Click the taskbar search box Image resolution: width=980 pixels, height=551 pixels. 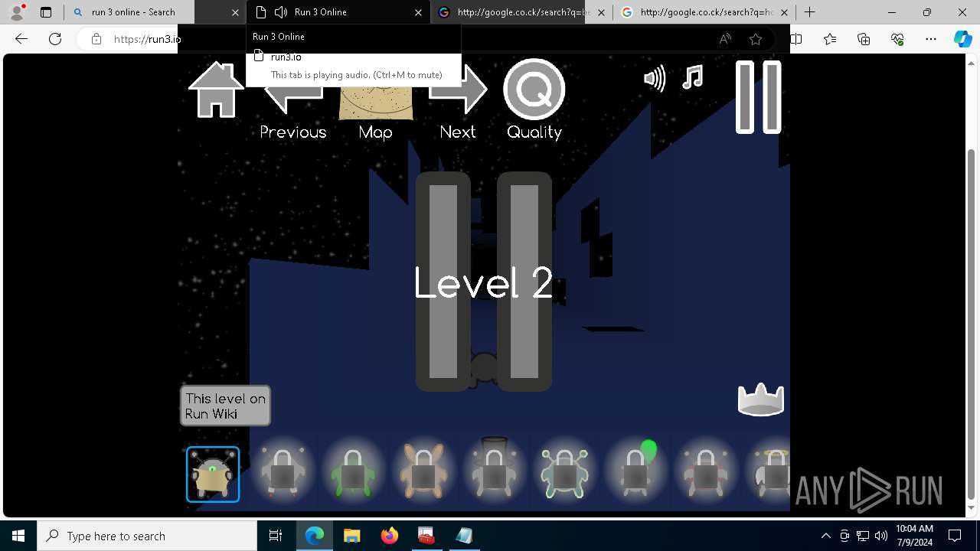point(147,536)
